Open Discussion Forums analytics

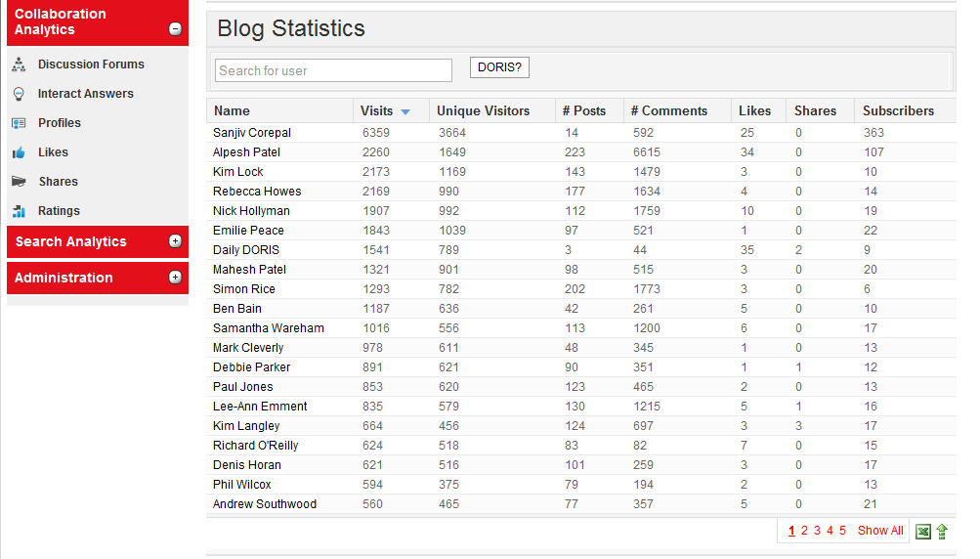[x=91, y=64]
